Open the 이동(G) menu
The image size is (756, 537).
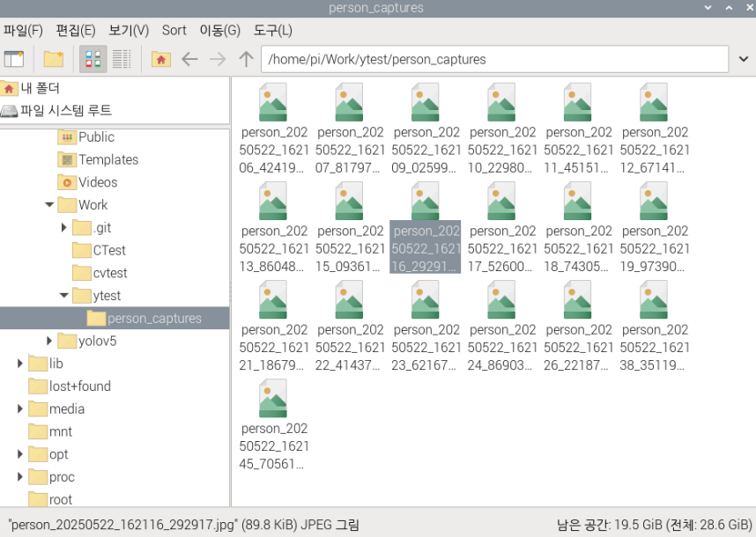coord(220,30)
